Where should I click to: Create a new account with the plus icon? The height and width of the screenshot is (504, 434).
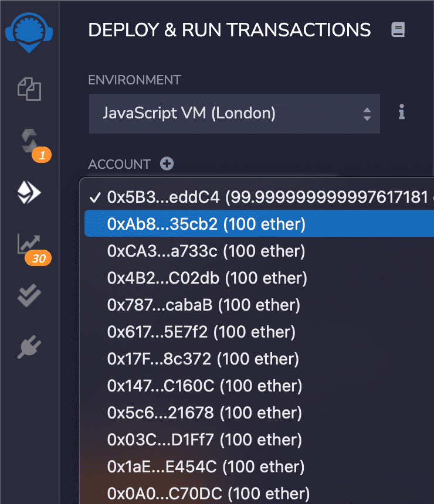point(167,164)
